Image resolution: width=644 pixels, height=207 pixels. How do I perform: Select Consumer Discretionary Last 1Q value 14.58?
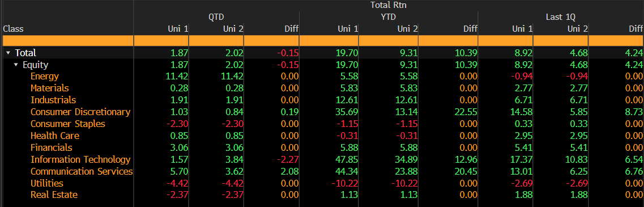(522, 112)
